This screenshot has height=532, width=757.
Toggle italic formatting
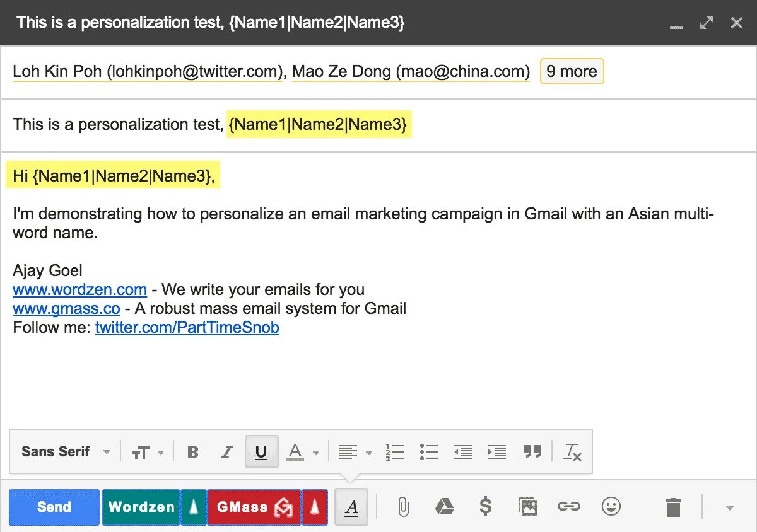click(226, 451)
